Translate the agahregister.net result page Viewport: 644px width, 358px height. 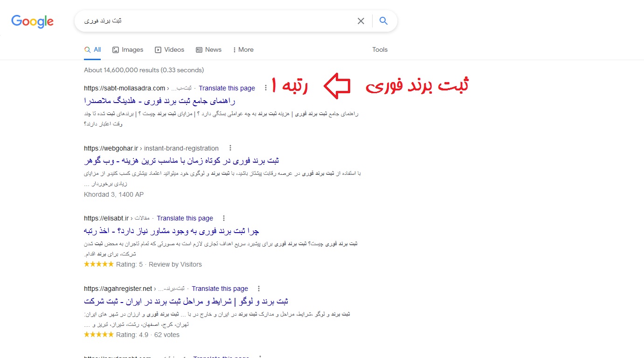coord(220,289)
